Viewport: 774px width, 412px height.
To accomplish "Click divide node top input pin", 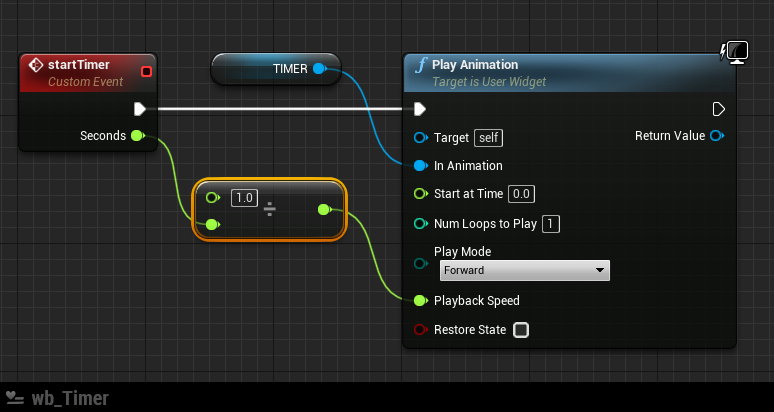I will (212, 198).
